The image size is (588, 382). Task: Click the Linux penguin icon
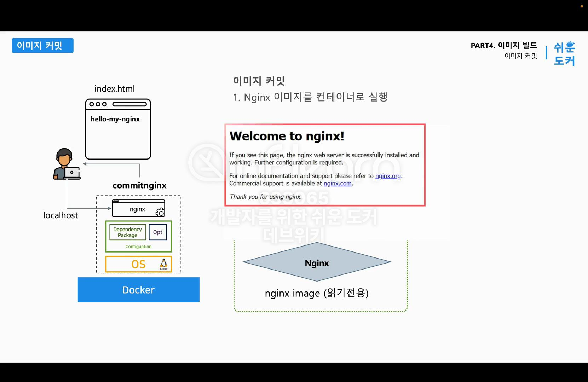(x=163, y=264)
